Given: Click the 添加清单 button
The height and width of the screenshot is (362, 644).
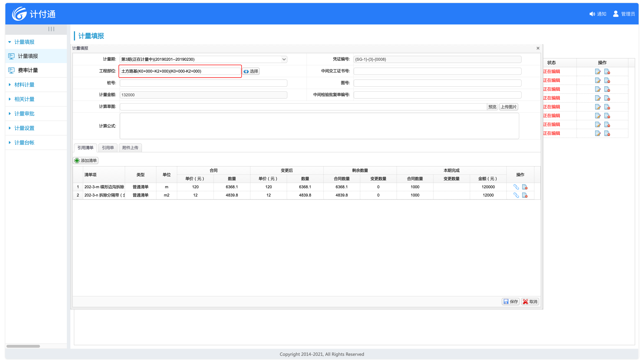Looking at the screenshot, I should click(x=86, y=160).
